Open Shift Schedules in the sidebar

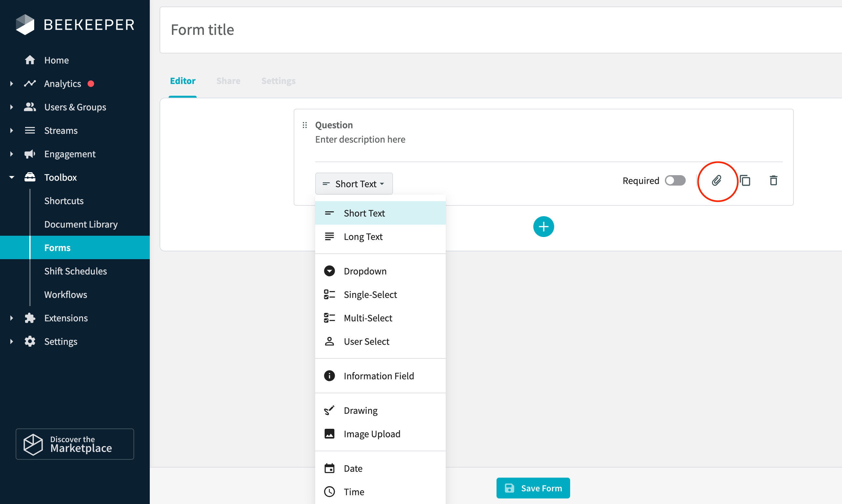76,271
